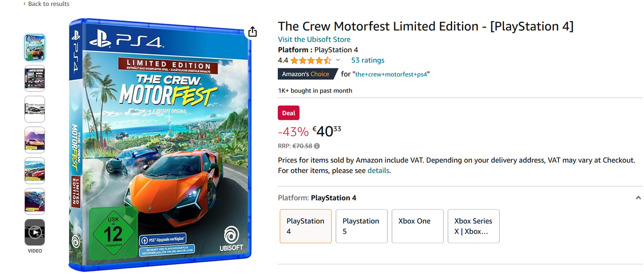Click the back arrow to results

[24, 4]
